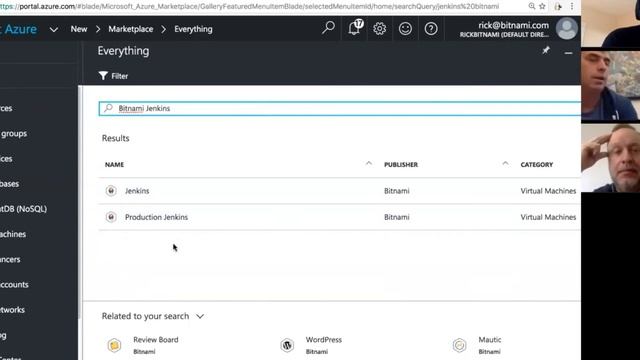Open the help question mark icon

431,29
